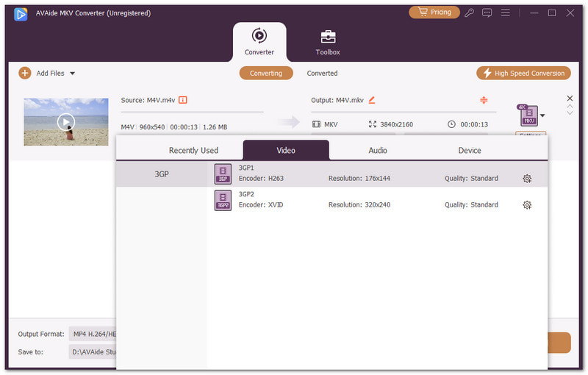Viewport: 588px width, 375px height.
Task: Click Quality: Standard for 3GP2
Action: pos(471,204)
